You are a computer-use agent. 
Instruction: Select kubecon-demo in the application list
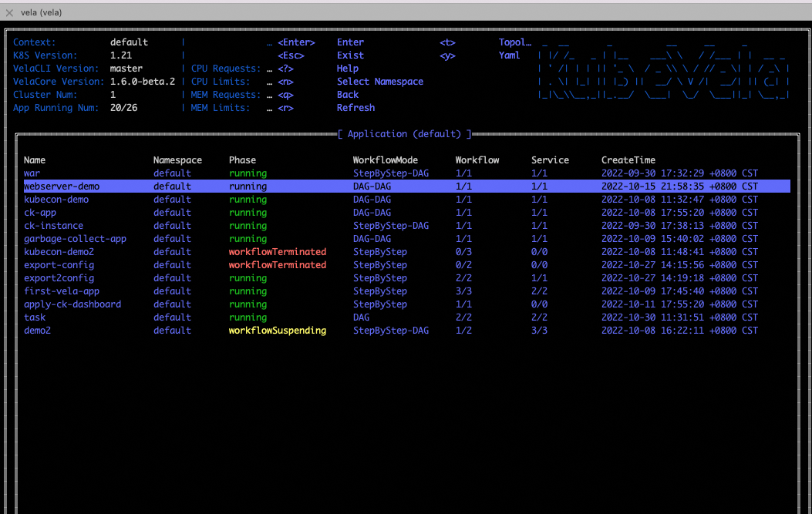56,200
